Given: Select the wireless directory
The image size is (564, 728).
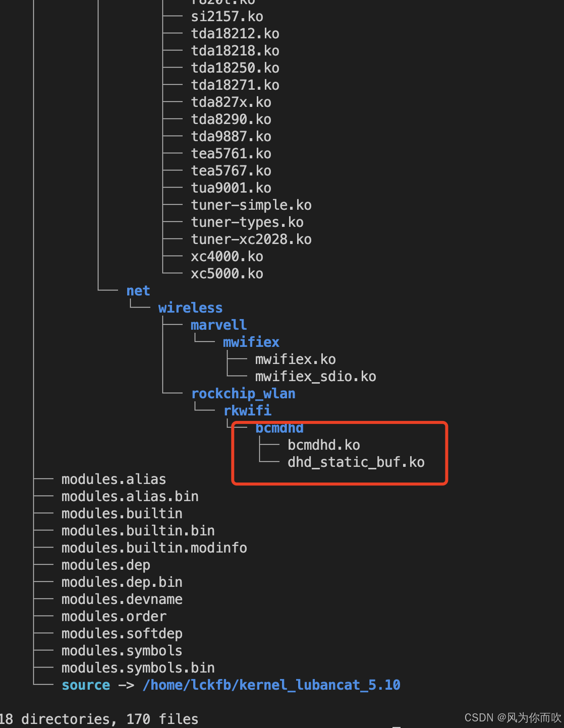Looking at the screenshot, I should (x=190, y=308).
